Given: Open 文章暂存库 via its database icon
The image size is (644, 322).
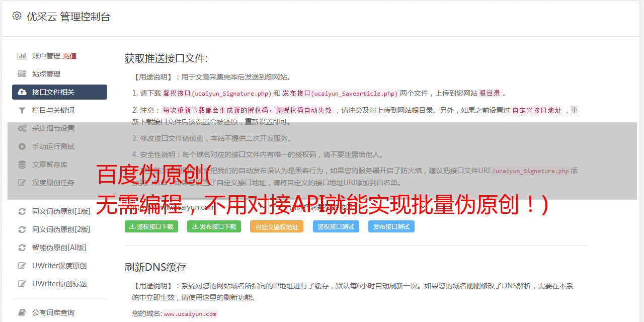Looking at the screenshot, I should (x=22, y=165).
